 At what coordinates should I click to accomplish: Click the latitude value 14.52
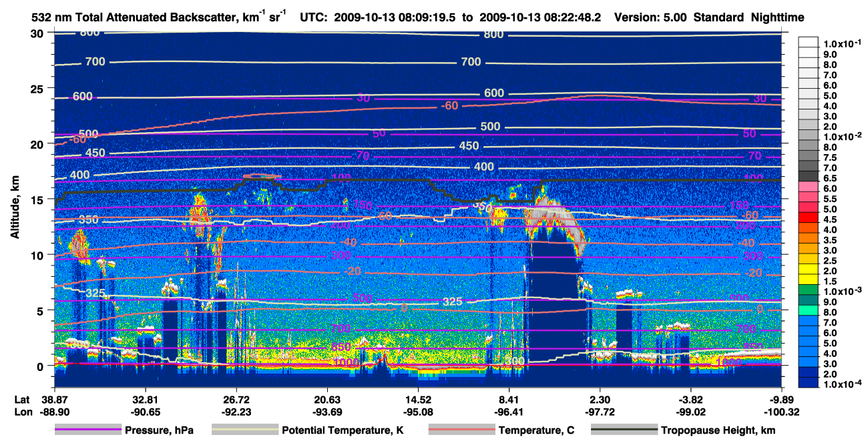418,399
